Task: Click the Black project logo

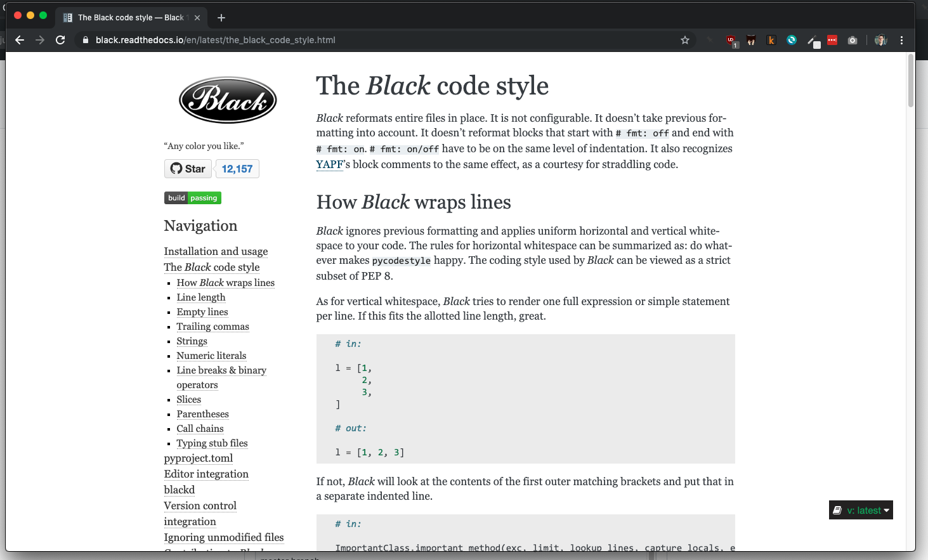Action: [x=227, y=100]
